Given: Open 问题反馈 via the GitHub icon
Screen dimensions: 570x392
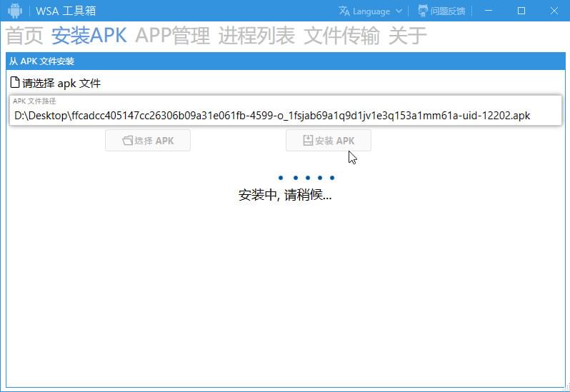Looking at the screenshot, I should [x=424, y=11].
